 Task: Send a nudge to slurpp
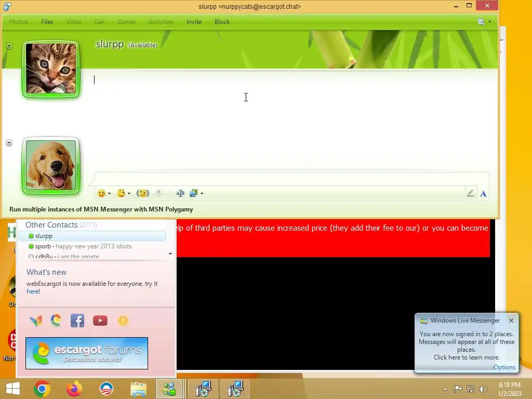(142, 193)
